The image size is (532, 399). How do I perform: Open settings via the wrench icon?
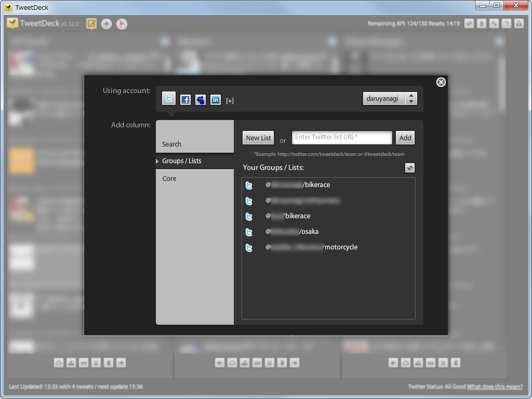click(494, 23)
